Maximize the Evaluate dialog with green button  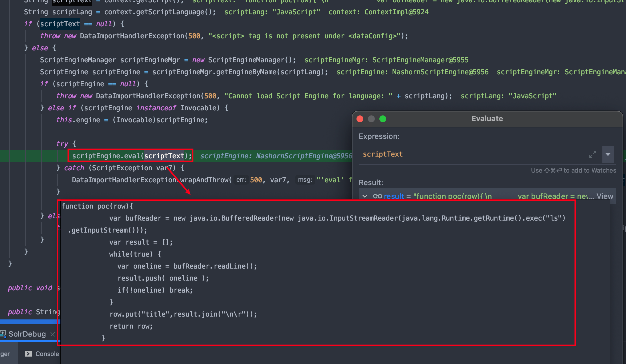click(383, 119)
